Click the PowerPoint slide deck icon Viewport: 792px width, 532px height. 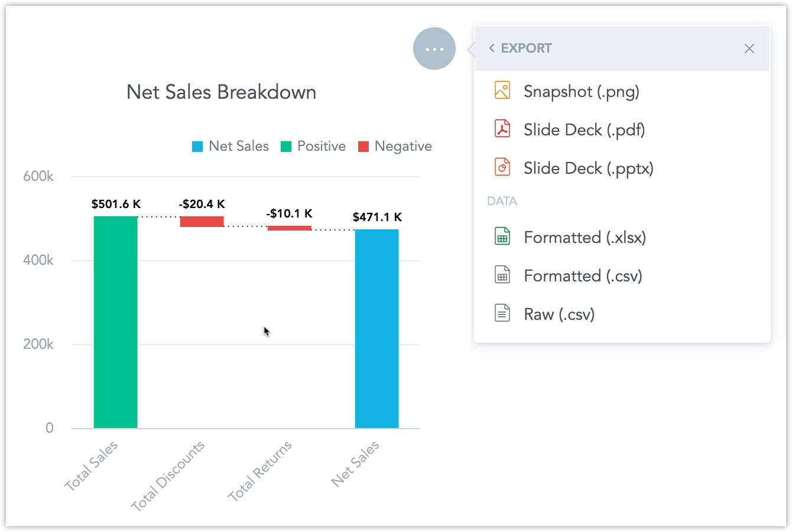[502, 167]
